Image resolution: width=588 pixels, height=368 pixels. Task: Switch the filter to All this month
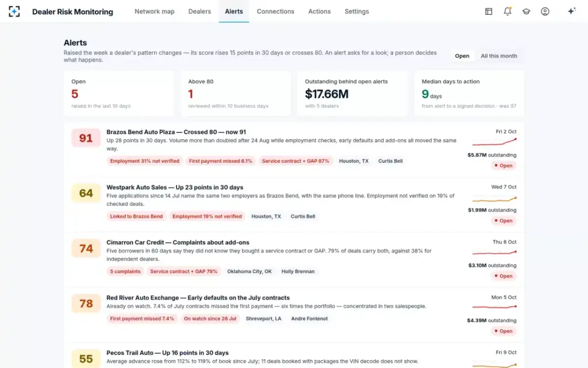(499, 56)
